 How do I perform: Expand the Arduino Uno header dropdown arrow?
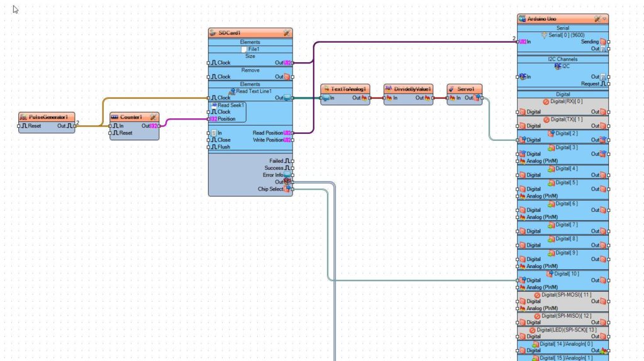click(x=604, y=19)
